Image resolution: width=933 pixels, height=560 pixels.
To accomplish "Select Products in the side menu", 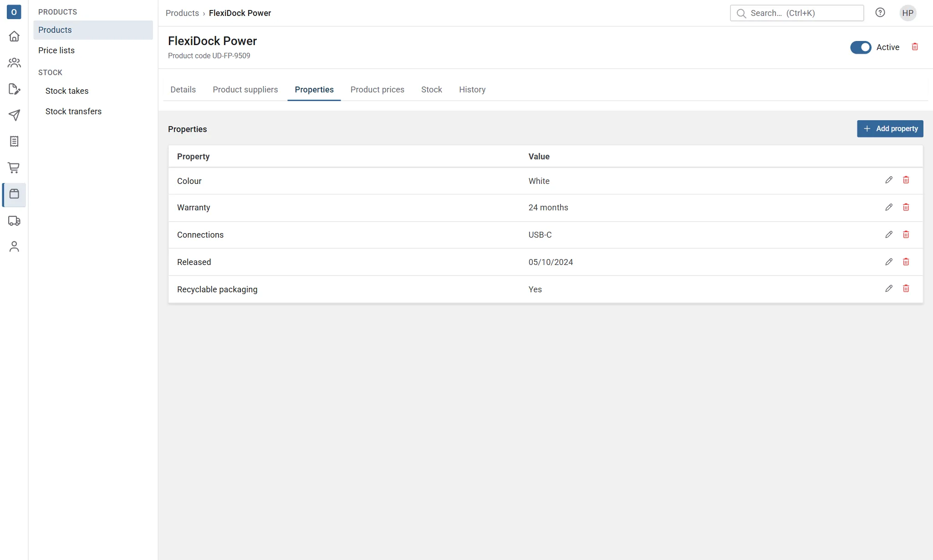I will [x=93, y=30].
